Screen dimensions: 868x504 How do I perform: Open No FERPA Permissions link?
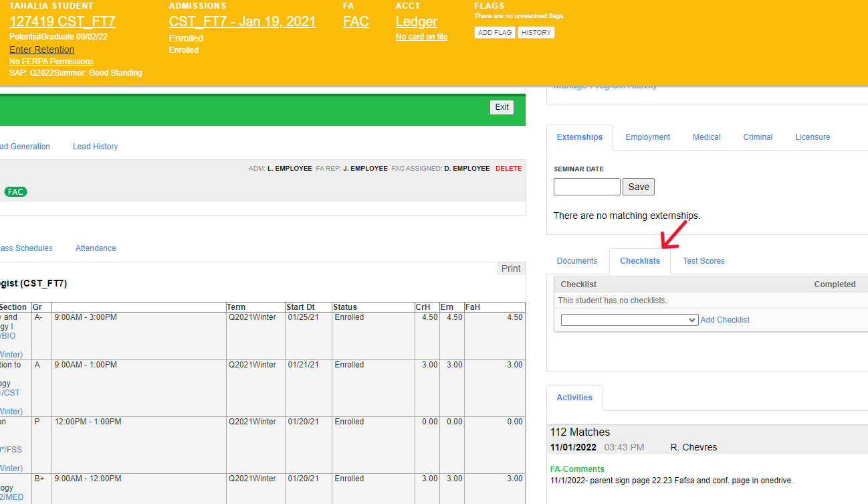[51, 62]
